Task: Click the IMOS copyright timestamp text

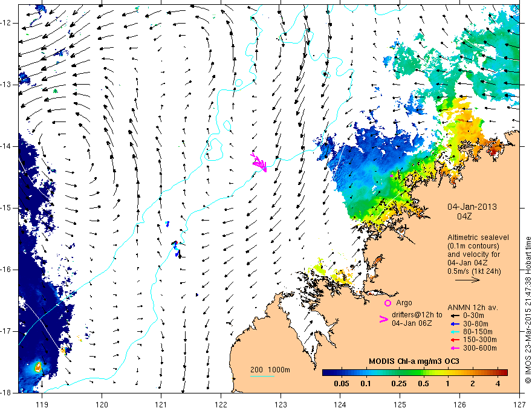Action: (x=528, y=310)
